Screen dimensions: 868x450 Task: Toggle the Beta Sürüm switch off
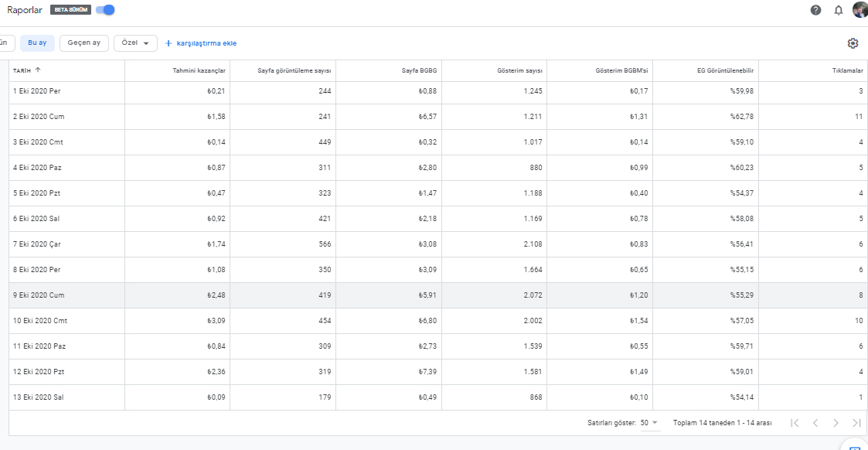pyautogui.click(x=105, y=10)
